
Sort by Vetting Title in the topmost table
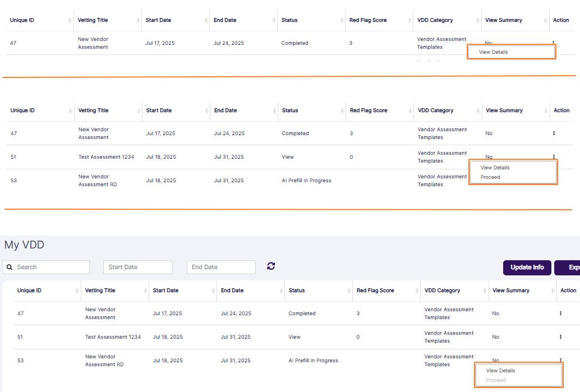pyautogui.click(x=138, y=20)
